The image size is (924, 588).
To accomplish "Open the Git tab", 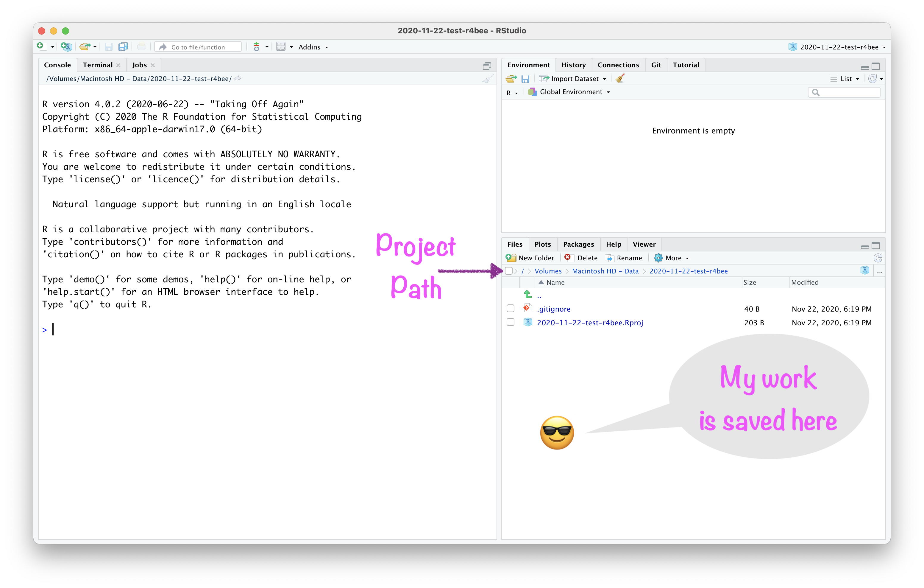I will (x=656, y=65).
